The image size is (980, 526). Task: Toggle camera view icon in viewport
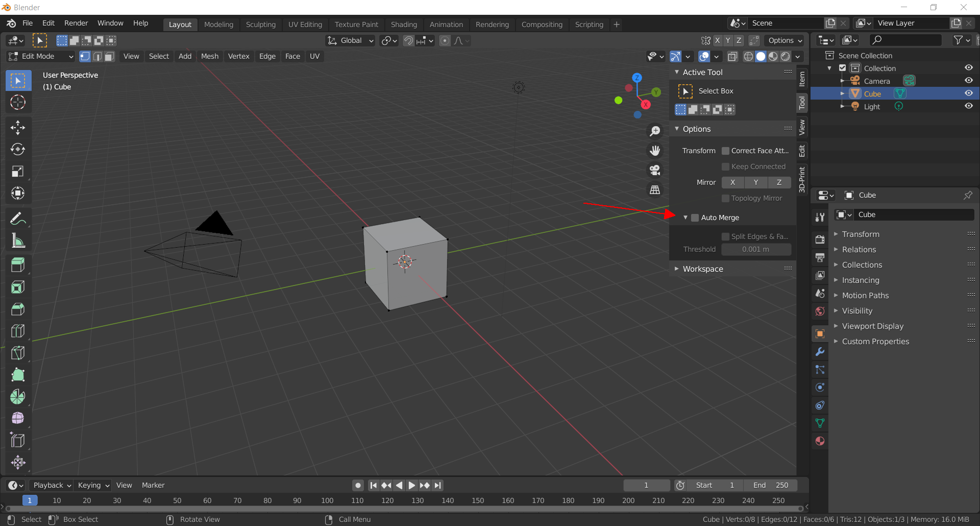(655, 170)
